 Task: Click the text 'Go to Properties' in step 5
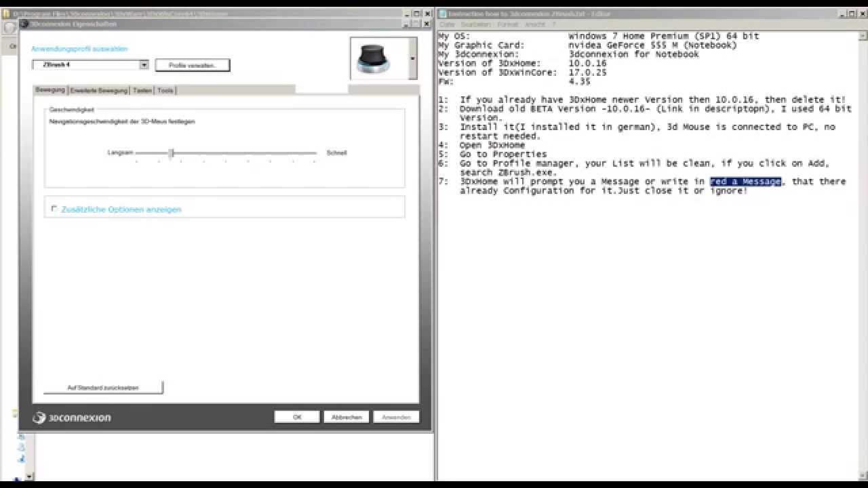pyautogui.click(x=503, y=155)
